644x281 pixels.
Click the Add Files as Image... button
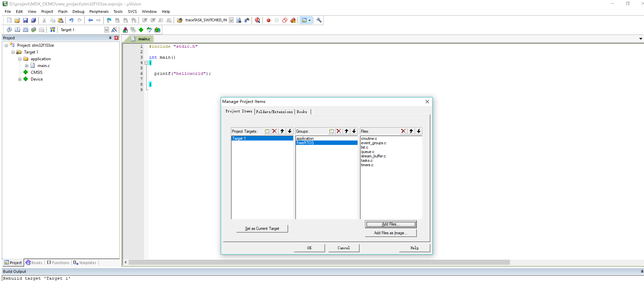(391, 233)
